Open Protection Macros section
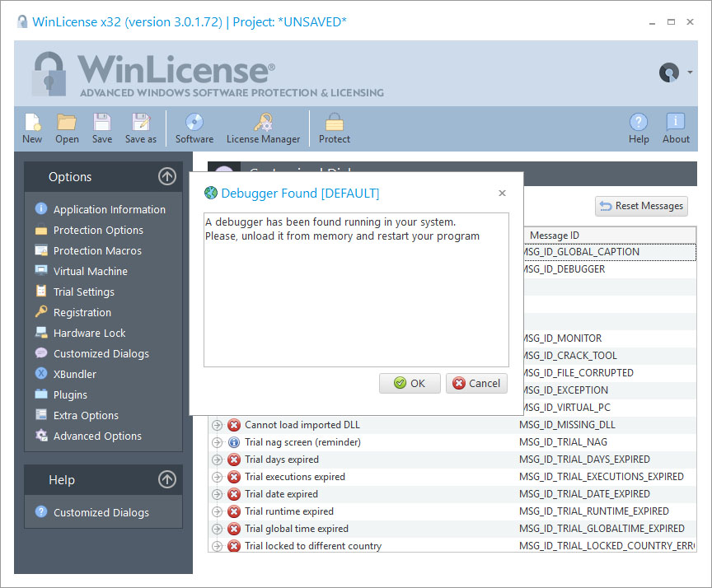 click(97, 250)
